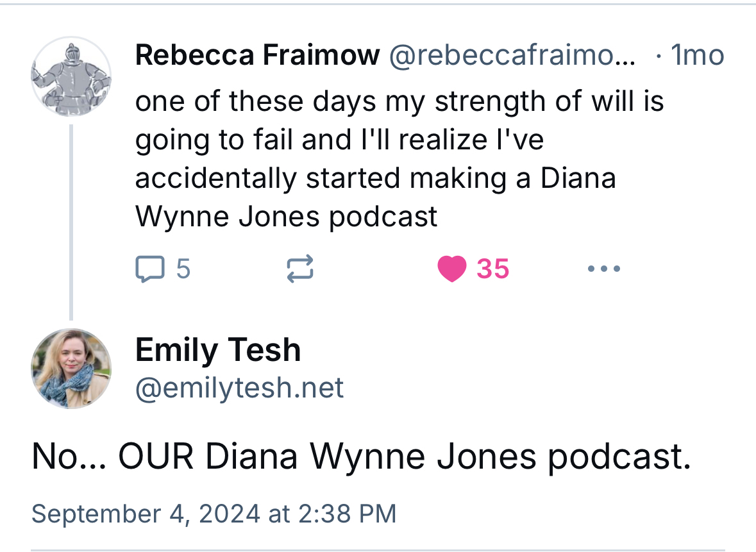Click the @rebeccafraimo… handle
Viewport: 756px width, 552px height.
512,56
